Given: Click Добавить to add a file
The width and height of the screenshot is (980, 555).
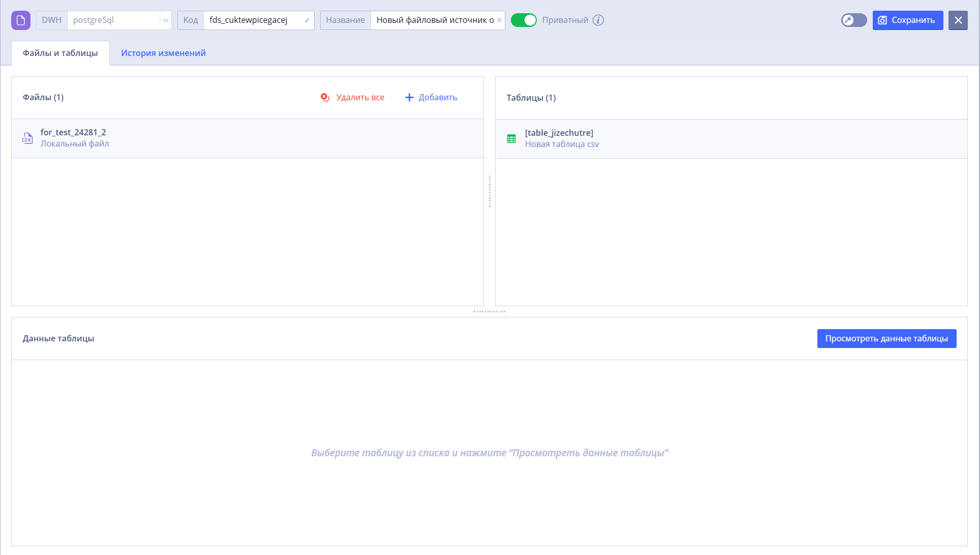Looking at the screenshot, I should (438, 97).
